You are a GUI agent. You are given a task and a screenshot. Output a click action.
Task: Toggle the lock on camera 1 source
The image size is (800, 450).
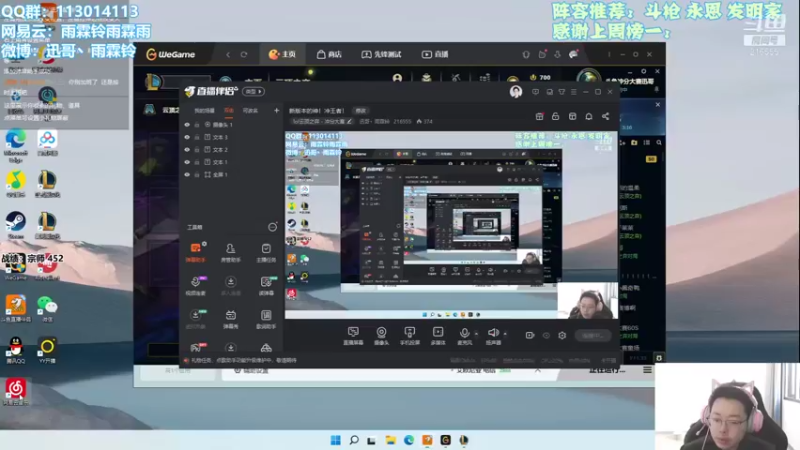[x=197, y=124]
